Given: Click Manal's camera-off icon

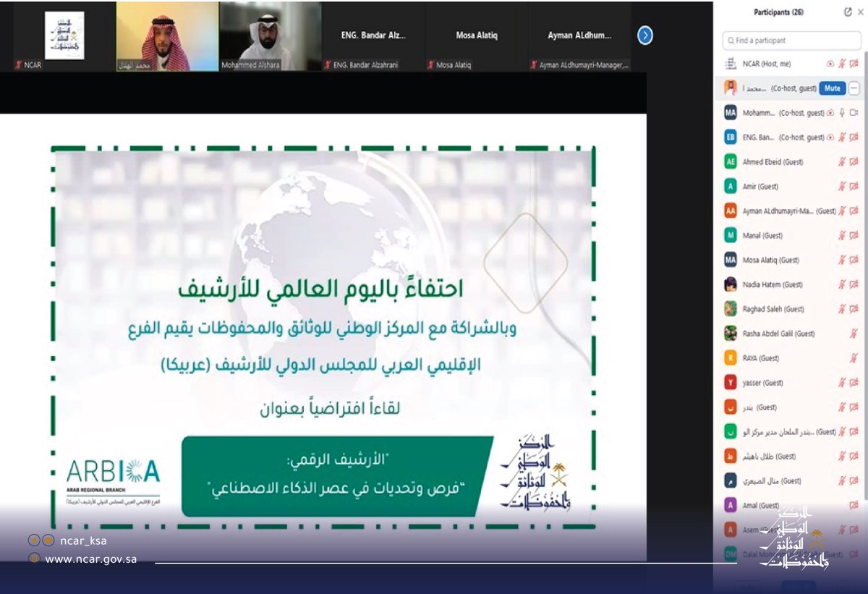Looking at the screenshot, I should point(854,236).
